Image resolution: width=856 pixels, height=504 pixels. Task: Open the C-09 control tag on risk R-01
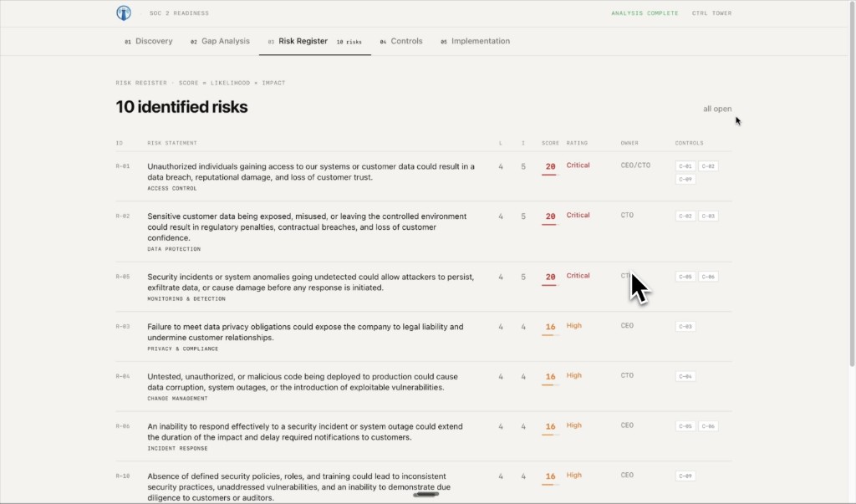685,180
